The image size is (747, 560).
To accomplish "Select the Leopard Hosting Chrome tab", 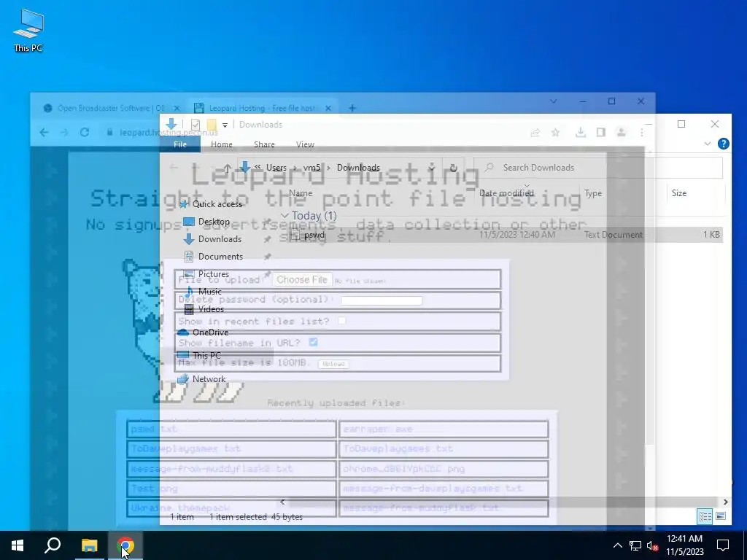I will click(x=262, y=108).
